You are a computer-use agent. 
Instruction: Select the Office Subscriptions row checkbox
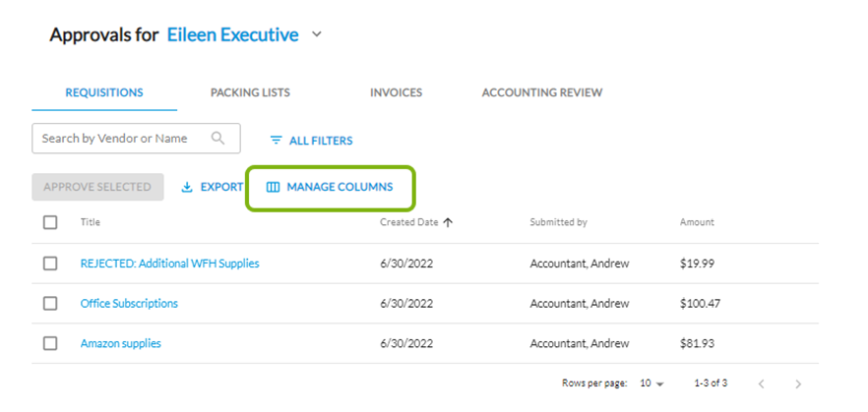[x=50, y=304]
